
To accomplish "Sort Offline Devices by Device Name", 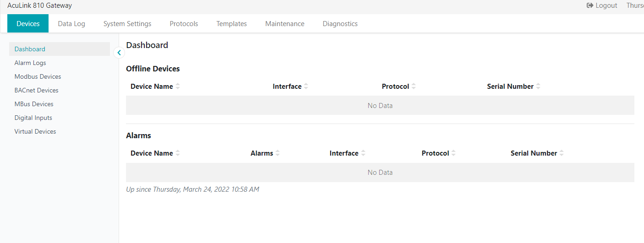I will tap(177, 86).
